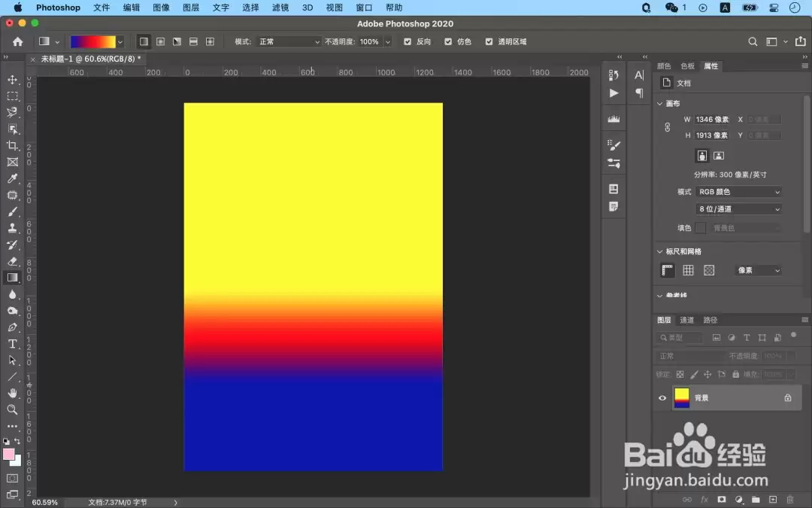
Task: Create new layer button at panel bottom
Action: [x=773, y=500]
